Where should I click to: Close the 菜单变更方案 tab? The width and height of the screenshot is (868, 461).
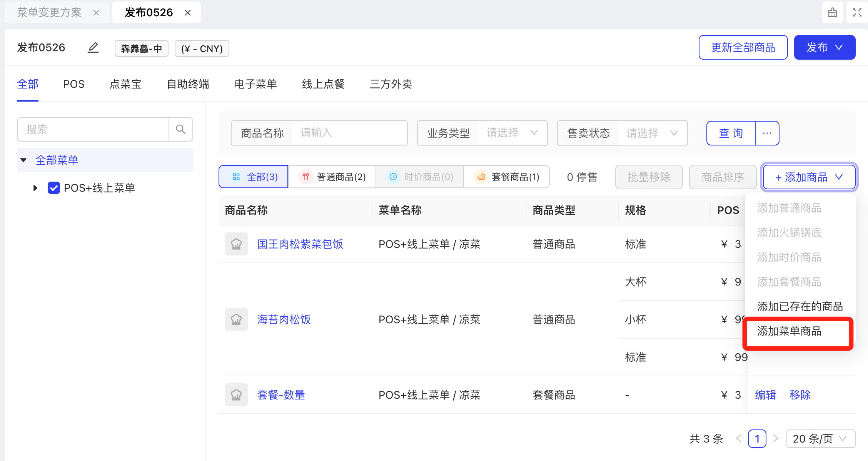[96, 13]
